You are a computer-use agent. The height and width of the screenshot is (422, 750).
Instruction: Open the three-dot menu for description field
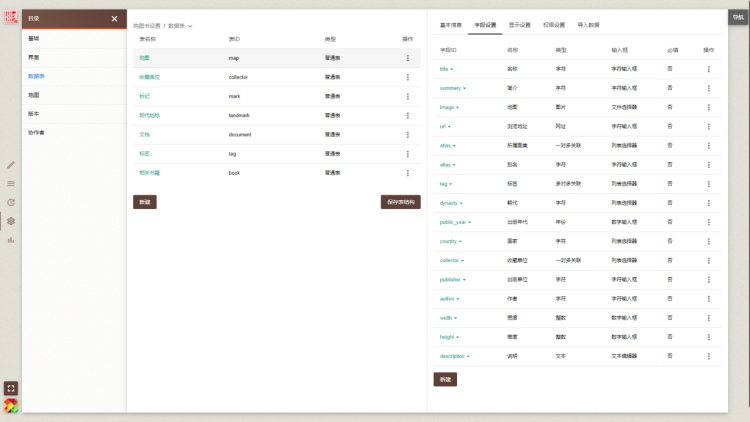pyautogui.click(x=708, y=356)
